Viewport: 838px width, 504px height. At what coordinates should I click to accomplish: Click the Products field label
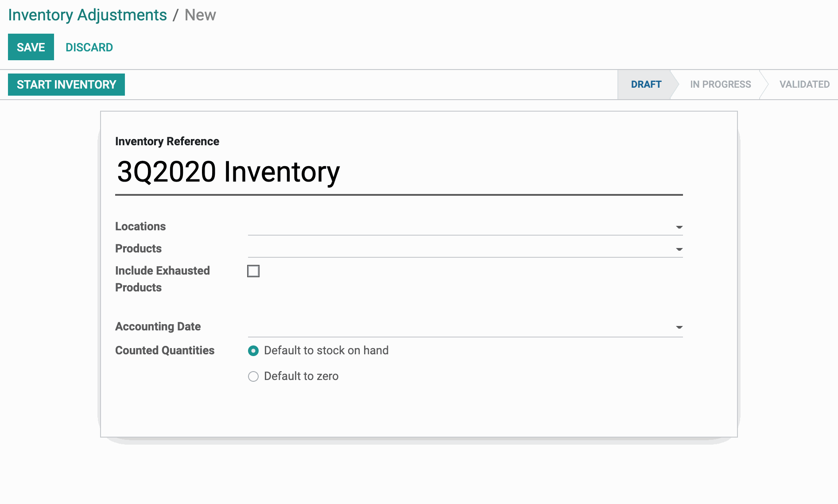point(138,248)
